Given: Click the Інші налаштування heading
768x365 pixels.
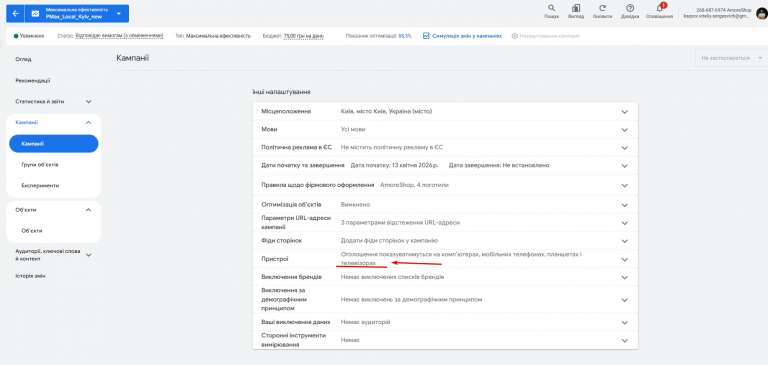Looking at the screenshot, I should [x=282, y=92].
